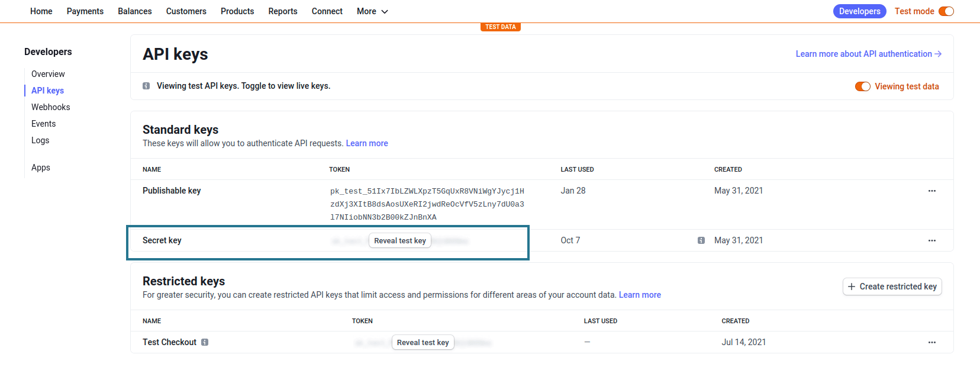This screenshot has height=383, width=980.
Task: Click Learn more link under Standard keys
Action: click(367, 143)
